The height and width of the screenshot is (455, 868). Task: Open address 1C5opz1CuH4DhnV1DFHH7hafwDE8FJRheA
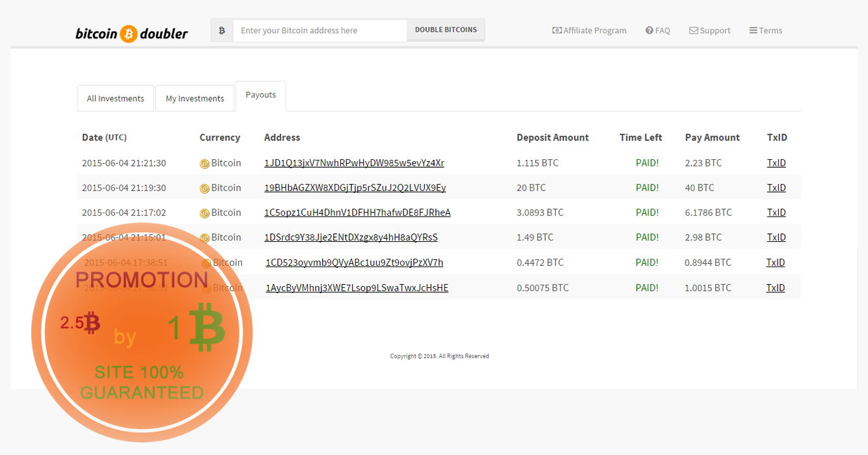357,213
